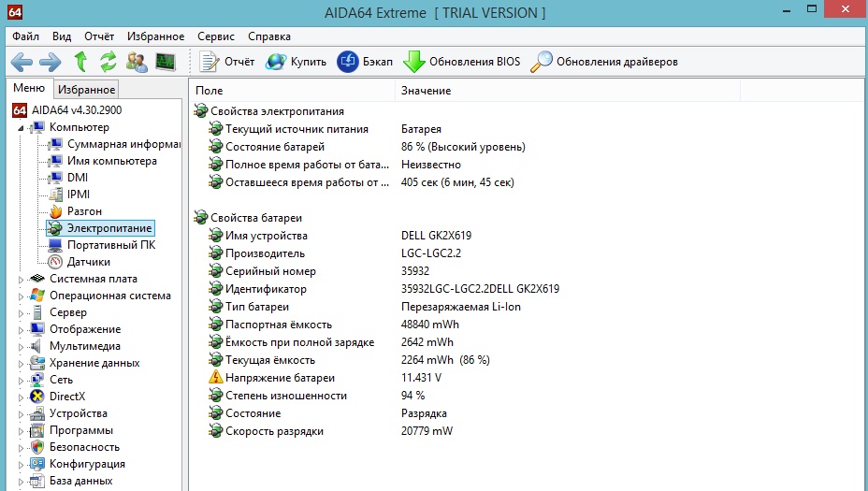
Task: Collapse the Компьютер tree node
Action: tap(21, 128)
